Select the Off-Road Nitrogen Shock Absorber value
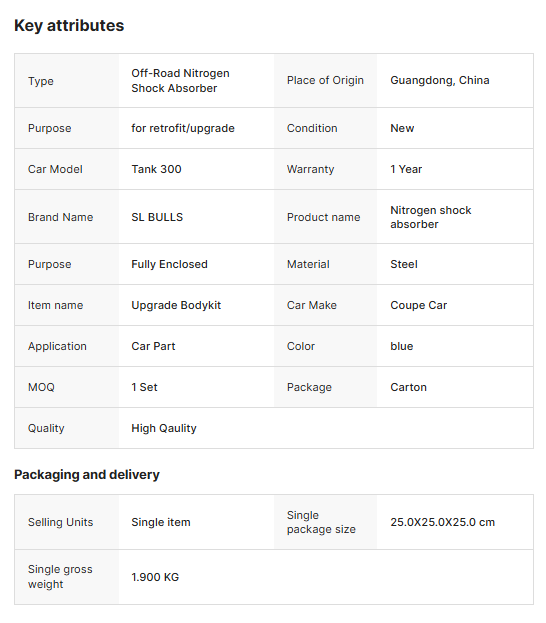The image size is (546, 623). [x=180, y=81]
